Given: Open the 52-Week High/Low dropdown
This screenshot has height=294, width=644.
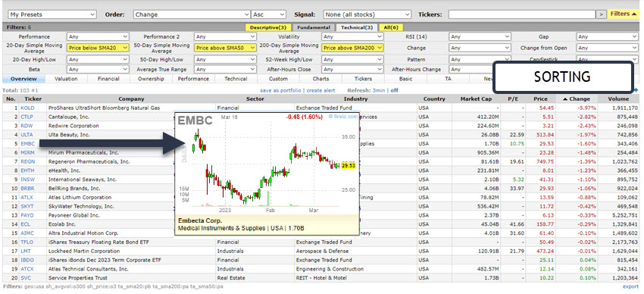Looking at the screenshot, I should pyautogui.click(x=353, y=60).
